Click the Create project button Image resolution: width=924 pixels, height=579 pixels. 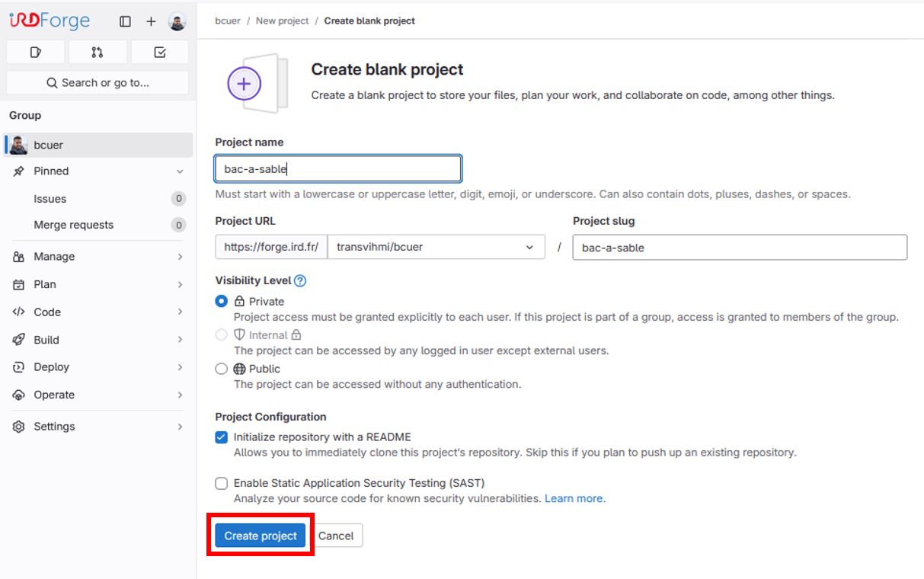click(261, 536)
